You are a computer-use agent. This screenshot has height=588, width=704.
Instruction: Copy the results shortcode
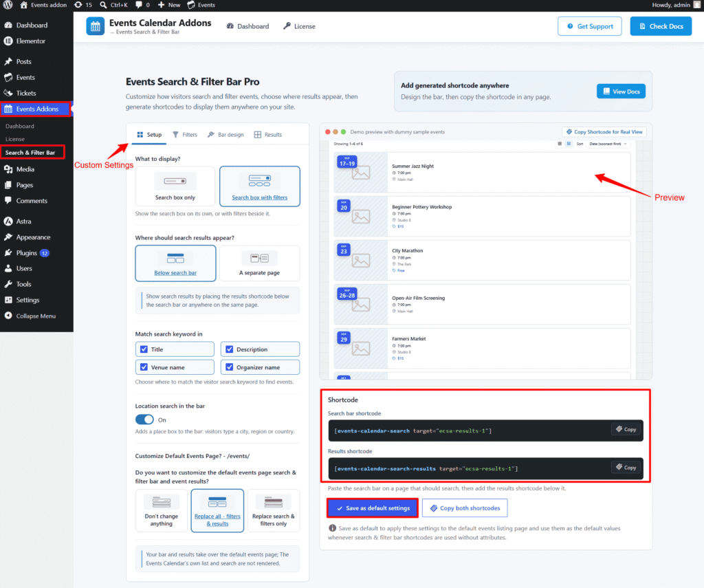pos(626,467)
